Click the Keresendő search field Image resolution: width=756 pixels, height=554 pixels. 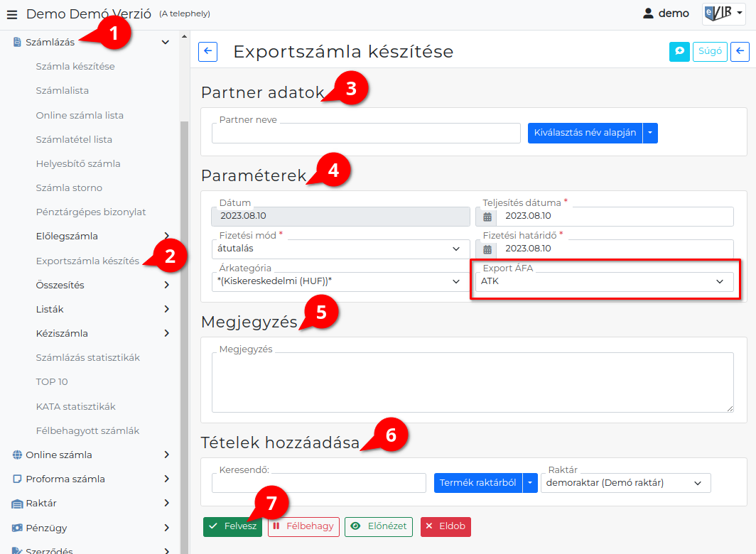319,483
